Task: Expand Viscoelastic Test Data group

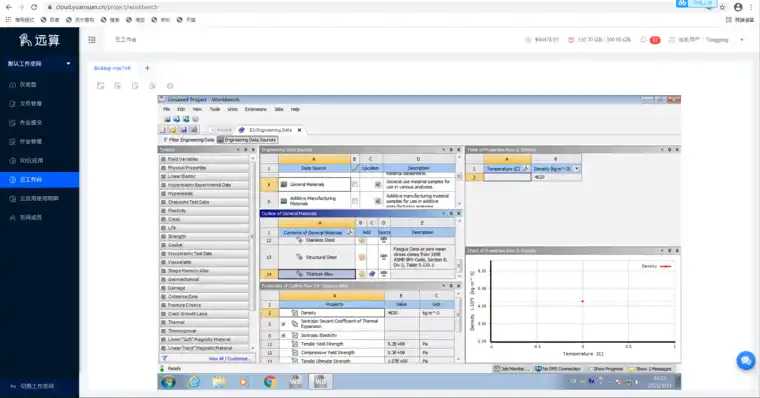Action: pyautogui.click(x=163, y=254)
